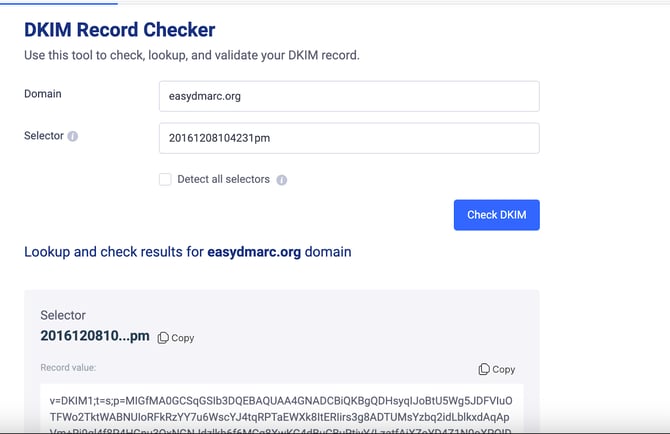This screenshot has height=434, width=670.
Task: Open the info tooltip beside Selector label
Action: 73,136
